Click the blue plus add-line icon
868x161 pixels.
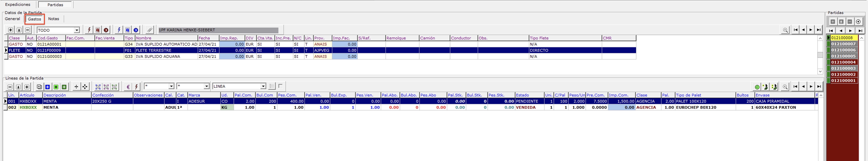coord(47,87)
